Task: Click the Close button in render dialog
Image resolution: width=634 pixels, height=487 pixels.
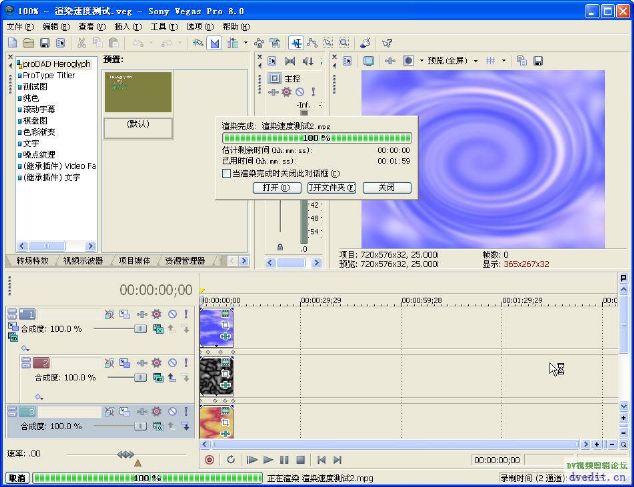Action: [387, 188]
